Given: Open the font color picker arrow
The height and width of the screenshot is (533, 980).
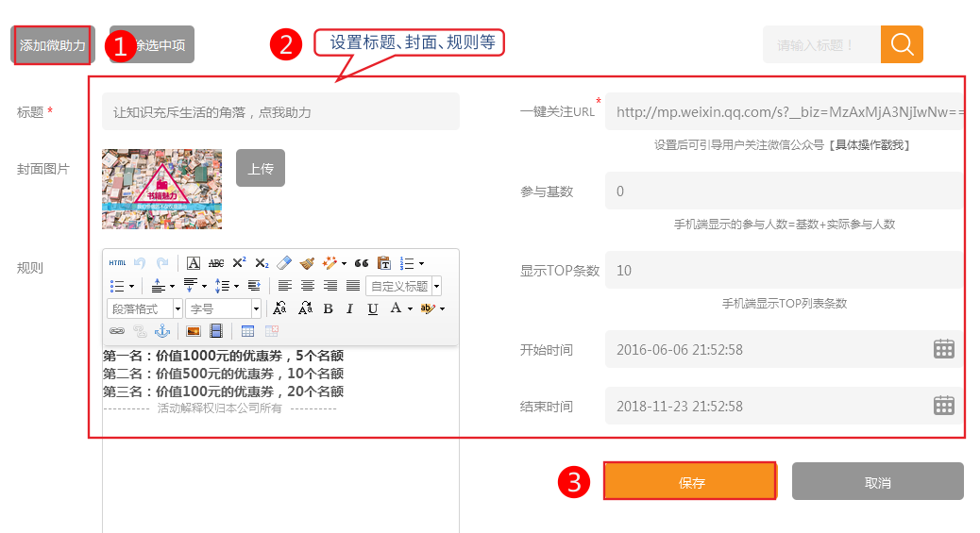Looking at the screenshot, I should tap(412, 308).
